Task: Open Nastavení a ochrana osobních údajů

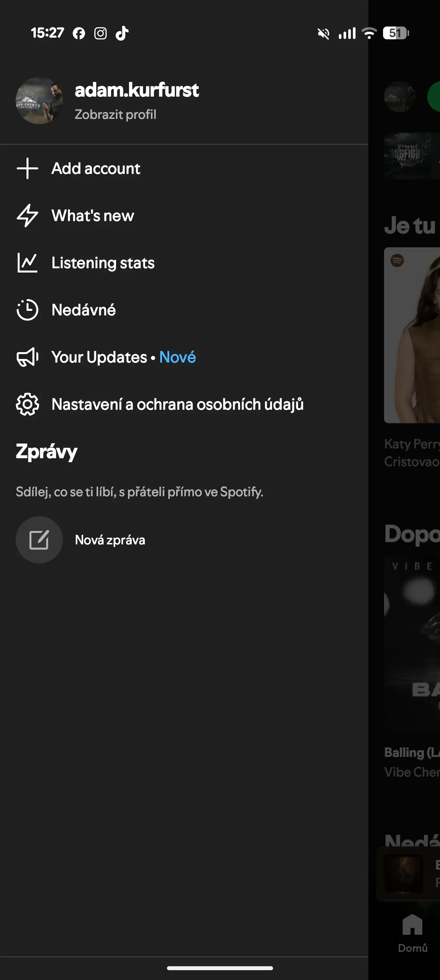Action: click(x=177, y=405)
